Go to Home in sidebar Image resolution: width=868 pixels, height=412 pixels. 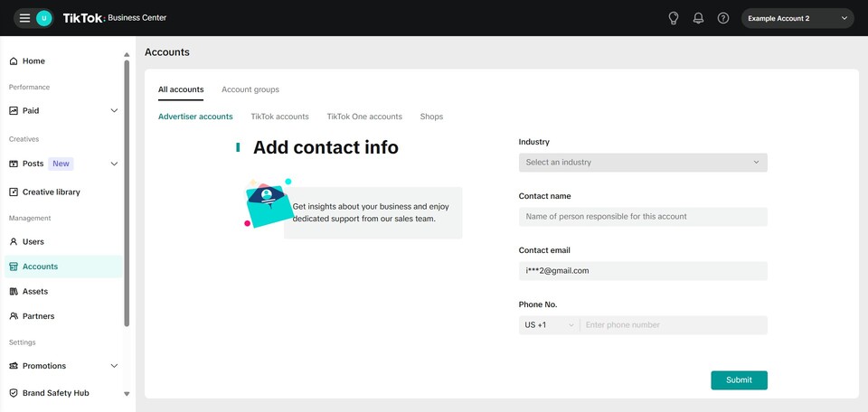[x=33, y=61]
